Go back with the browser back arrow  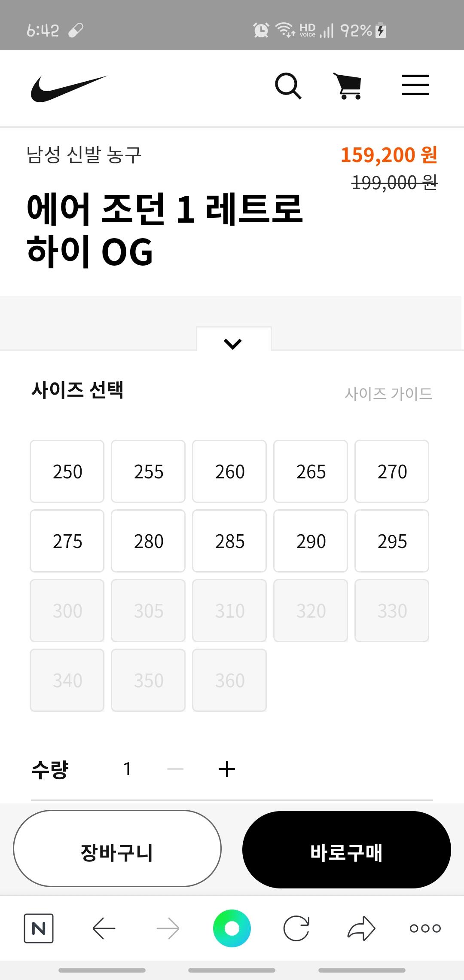coord(104,928)
